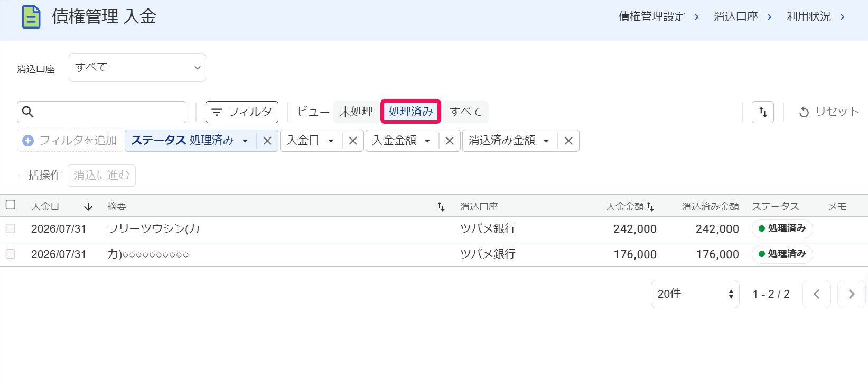Click the ステータス column header
Viewport: 868px width, 386px height.
(776, 207)
